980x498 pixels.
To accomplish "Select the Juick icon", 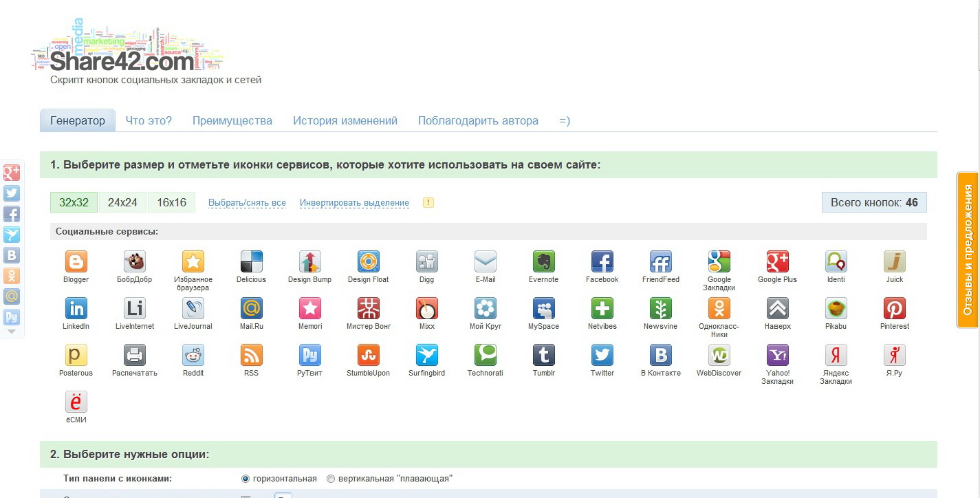I will tap(895, 261).
